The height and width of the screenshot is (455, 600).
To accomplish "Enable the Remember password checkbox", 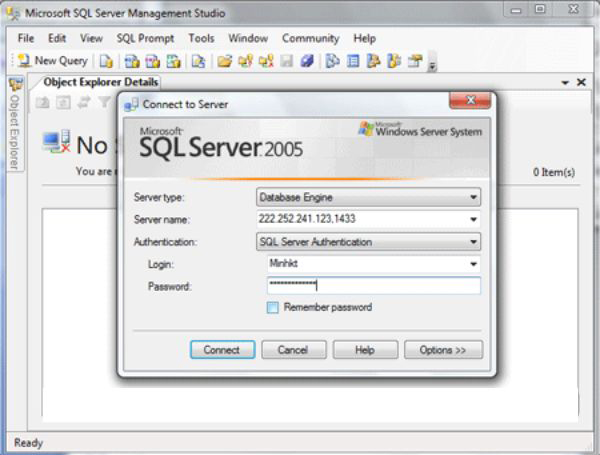I will click(x=273, y=308).
